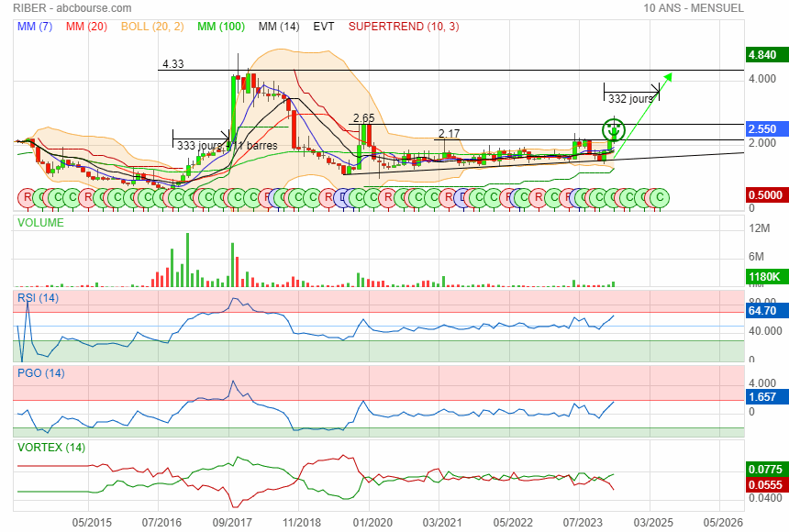Click the EVT legend label
The height and width of the screenshot is (532, 789).
point(324,27)
